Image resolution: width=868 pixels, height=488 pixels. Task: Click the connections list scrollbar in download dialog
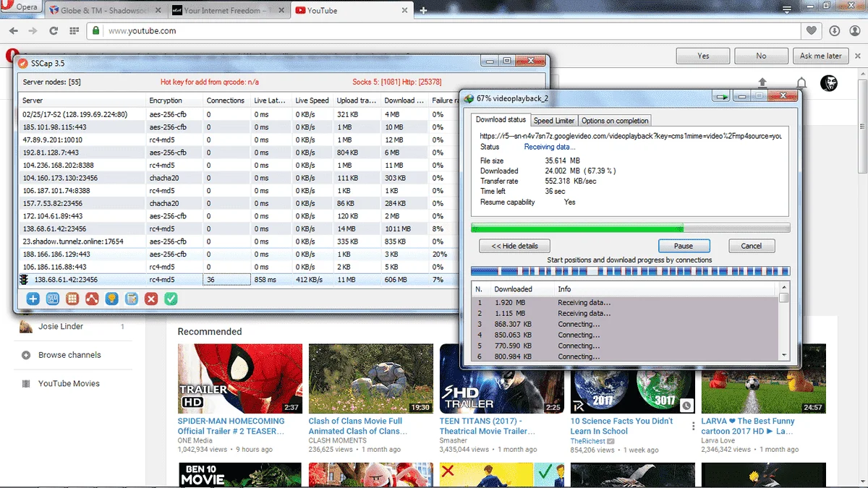pos(784,322)
